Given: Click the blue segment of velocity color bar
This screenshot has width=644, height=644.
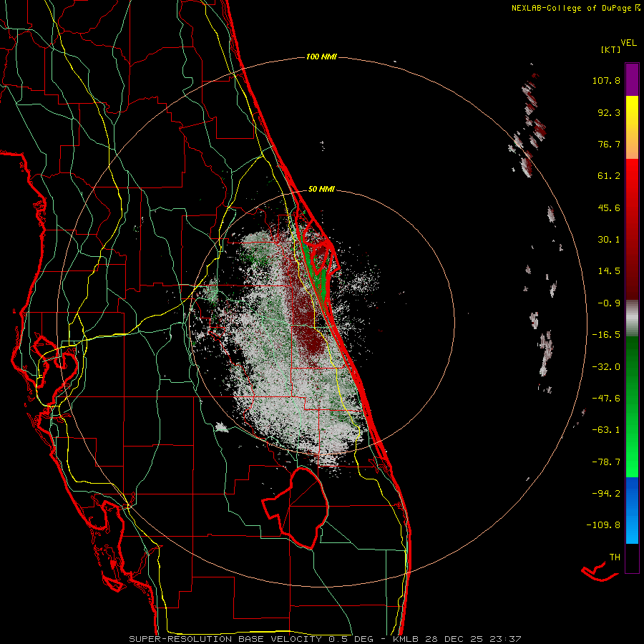Looking at the screenshot, I should click(632, 510).
